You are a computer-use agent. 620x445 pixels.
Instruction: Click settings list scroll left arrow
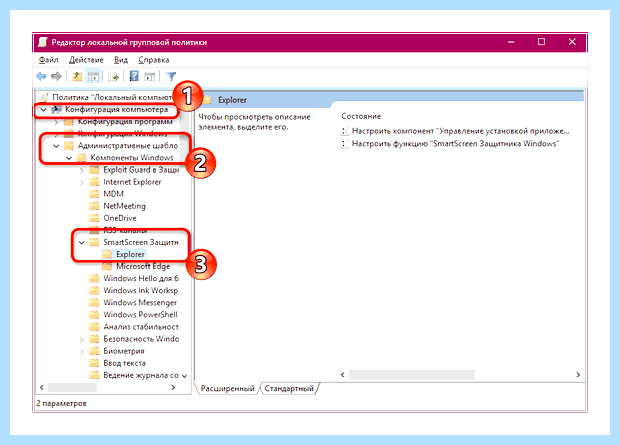click(x=342, y=375)
